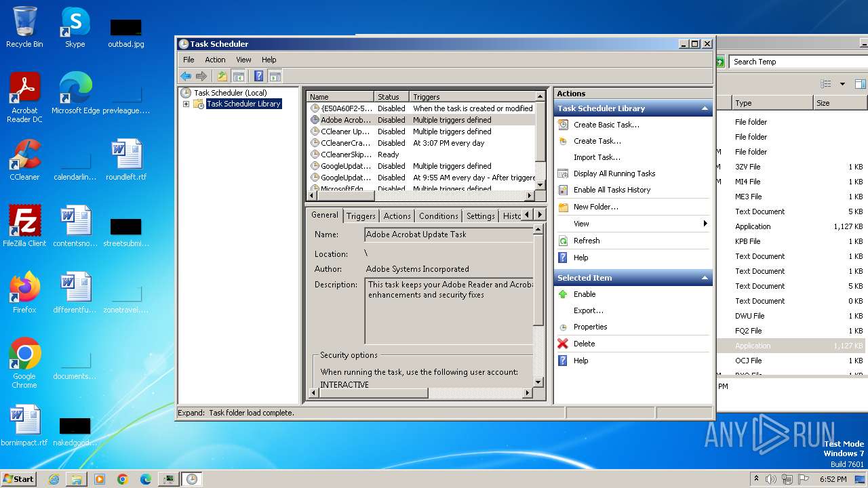Click the Start button
The width and height of the screenshot is (868, 488).
click(x=18, y=479)
